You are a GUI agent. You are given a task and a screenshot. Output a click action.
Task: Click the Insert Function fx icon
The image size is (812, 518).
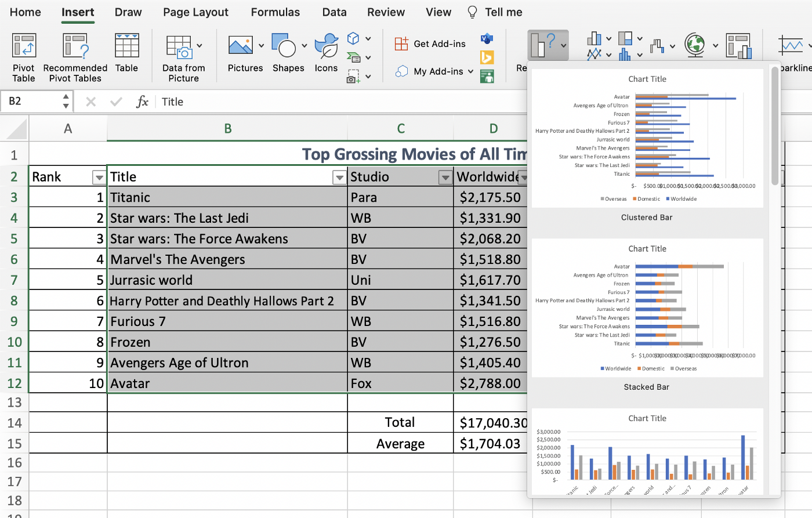click(142, 102)
